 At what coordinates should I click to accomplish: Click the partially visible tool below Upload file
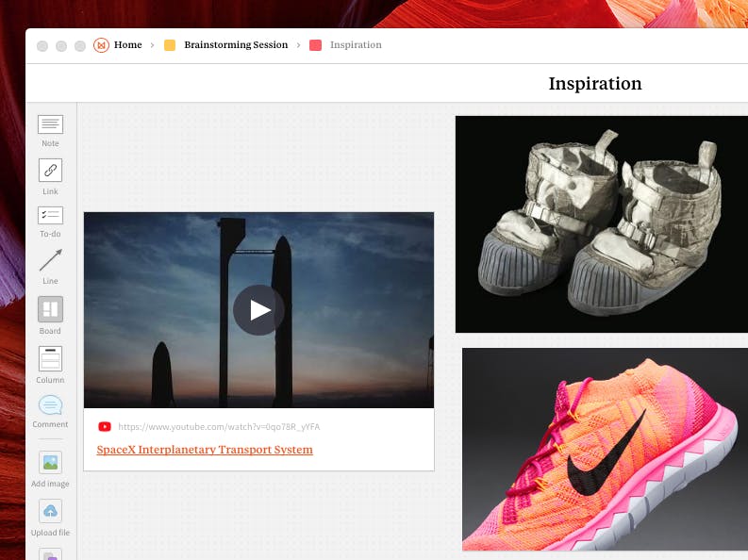(50, 554)
